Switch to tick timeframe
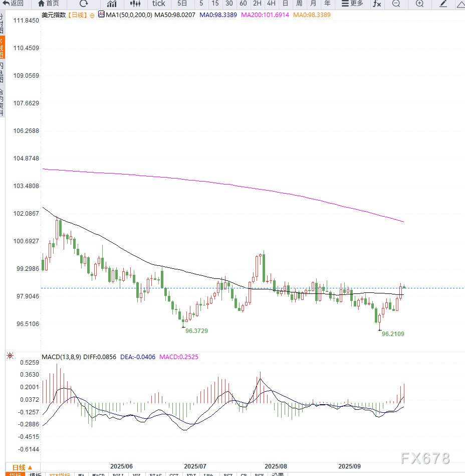 (x=158, y=4)
